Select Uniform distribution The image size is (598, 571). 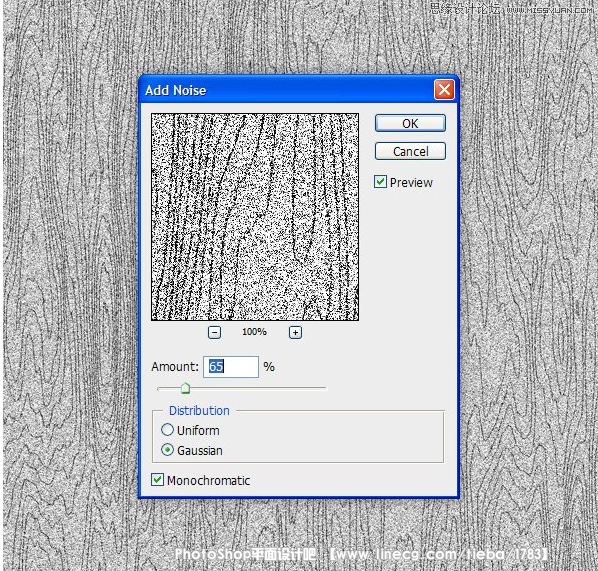point(167,430)
